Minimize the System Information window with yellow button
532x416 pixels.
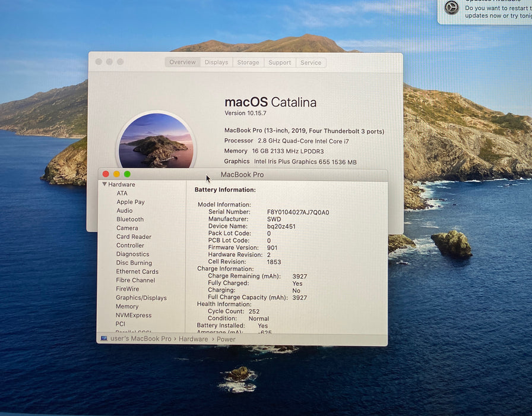pos(116,174)
